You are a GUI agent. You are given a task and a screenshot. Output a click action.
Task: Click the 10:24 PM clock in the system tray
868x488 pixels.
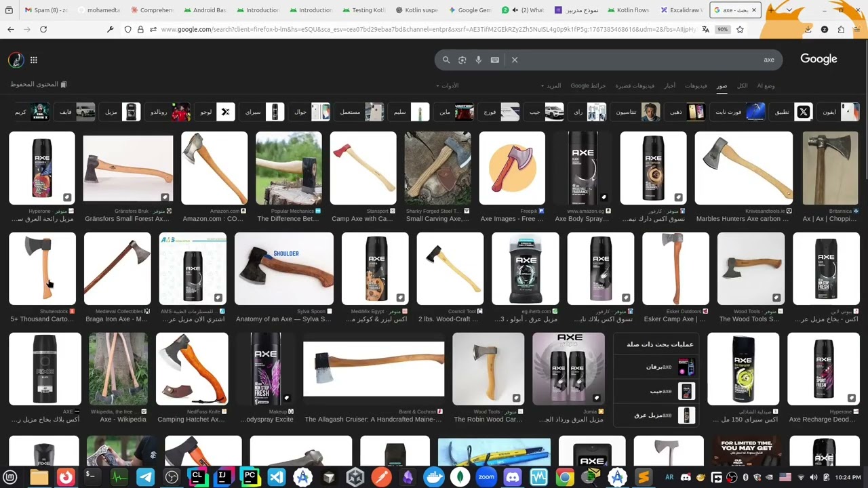click(848, 478)
